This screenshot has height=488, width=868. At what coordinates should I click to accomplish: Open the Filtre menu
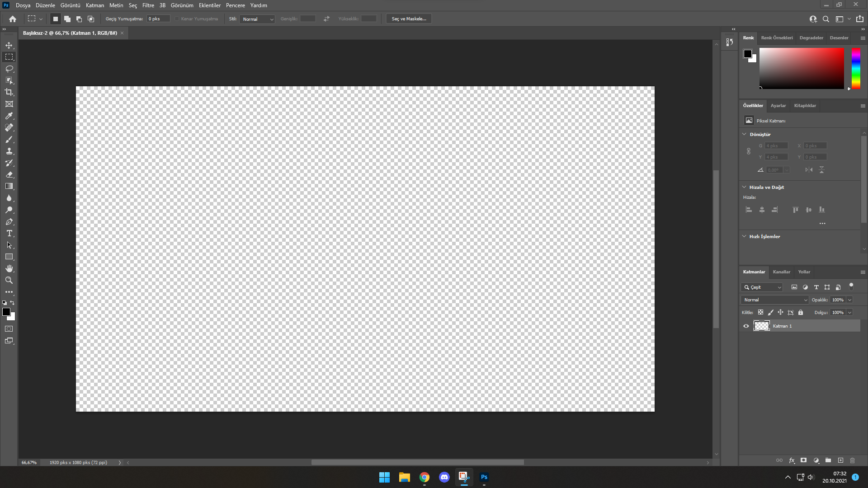point(148,5)
